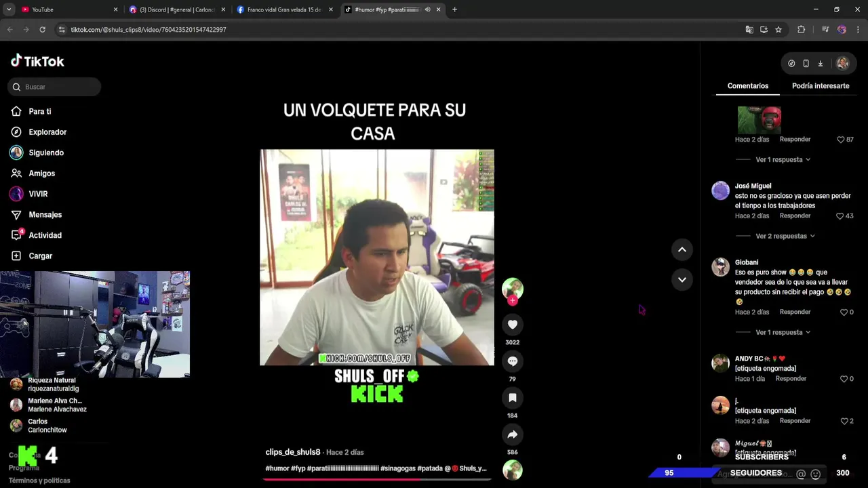868x488 pixels.
Task: Click the address bar URL
Action: pos(149,30)
